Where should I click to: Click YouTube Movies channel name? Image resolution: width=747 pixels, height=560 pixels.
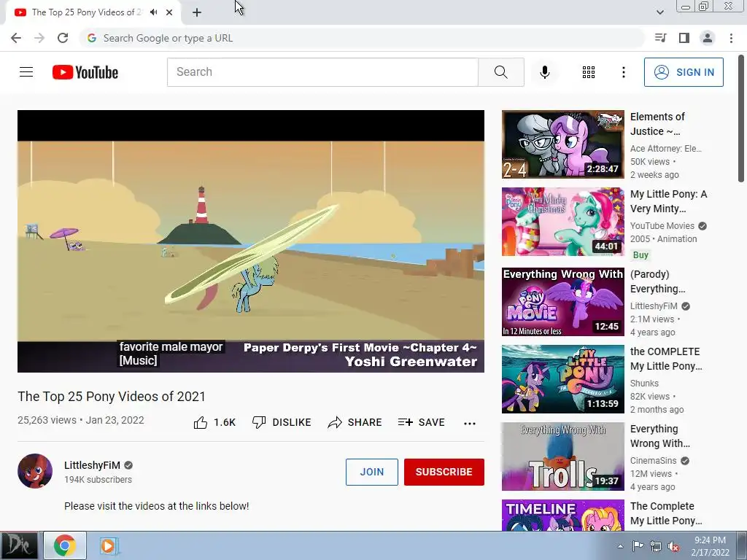pos(662,226)
